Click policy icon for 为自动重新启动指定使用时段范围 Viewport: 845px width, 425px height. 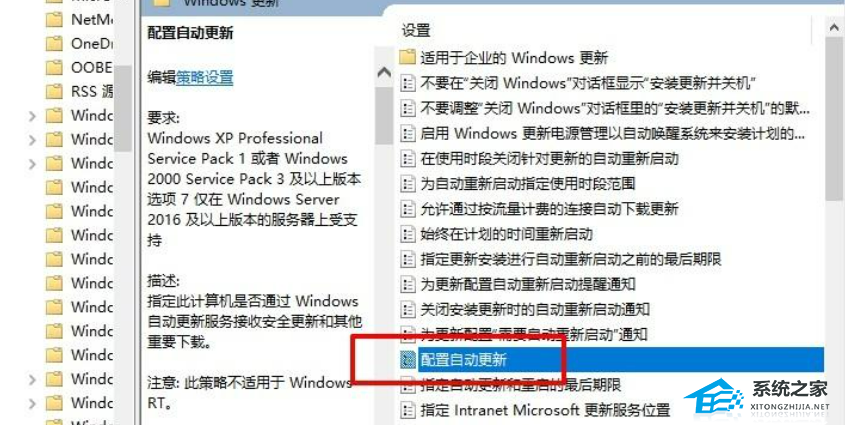(408, 183)
